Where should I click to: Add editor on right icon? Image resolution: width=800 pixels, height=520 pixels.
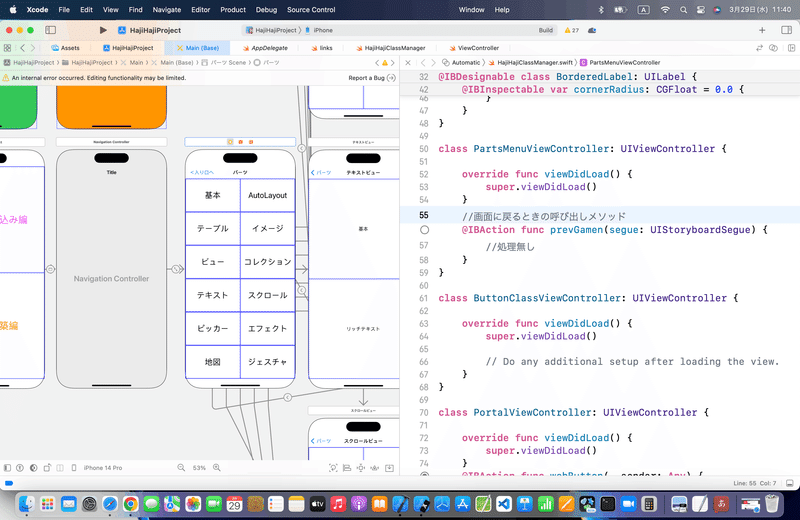coord(791,48)
